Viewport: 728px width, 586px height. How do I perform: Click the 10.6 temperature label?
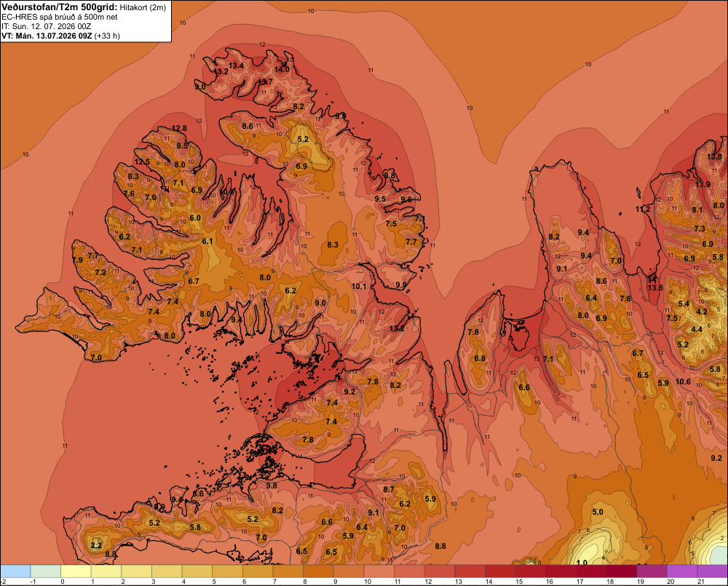point(683,381)
